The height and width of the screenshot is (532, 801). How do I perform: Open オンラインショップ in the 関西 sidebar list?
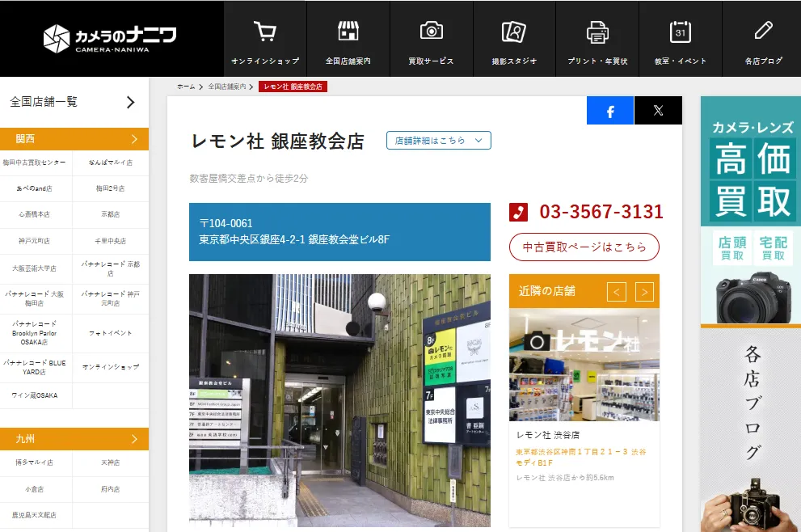111,367
